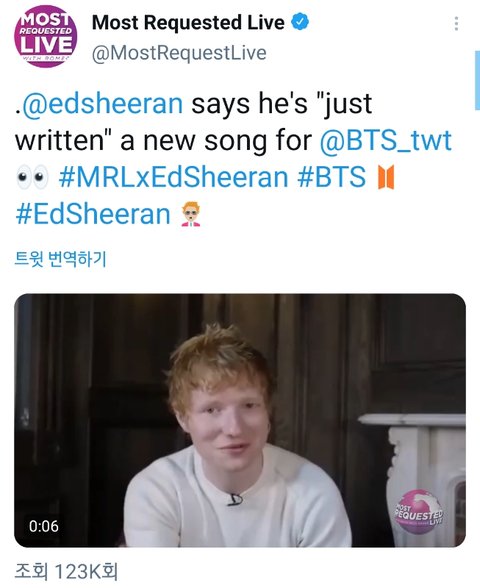
Task: Open the @BTS_twt mention link
Action: [x=386, y=141]
